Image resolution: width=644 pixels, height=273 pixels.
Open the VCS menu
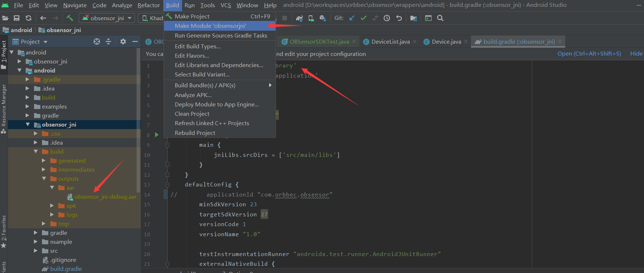point(226,5)
